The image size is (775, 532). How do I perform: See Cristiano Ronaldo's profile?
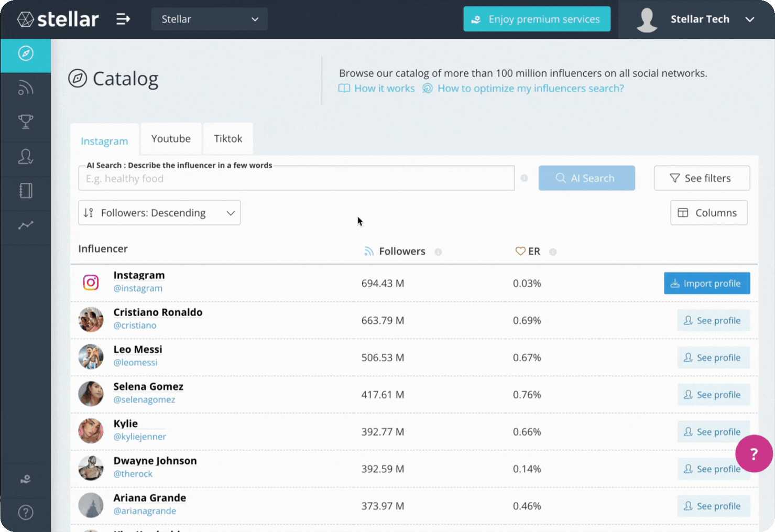tap(713, 320)
